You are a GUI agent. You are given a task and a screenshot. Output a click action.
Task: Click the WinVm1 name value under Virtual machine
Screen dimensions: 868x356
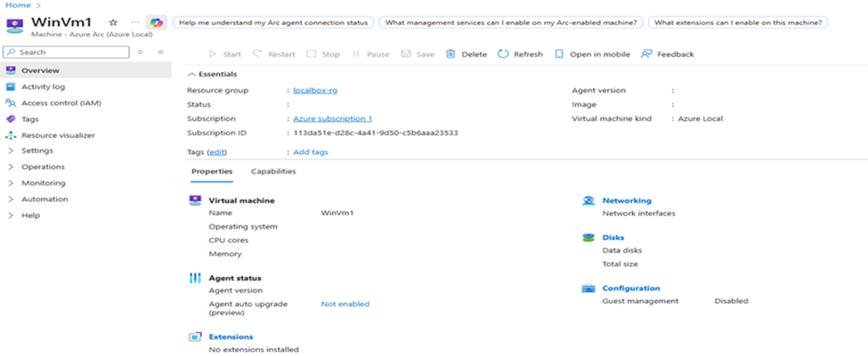click(x=337, y=213)
